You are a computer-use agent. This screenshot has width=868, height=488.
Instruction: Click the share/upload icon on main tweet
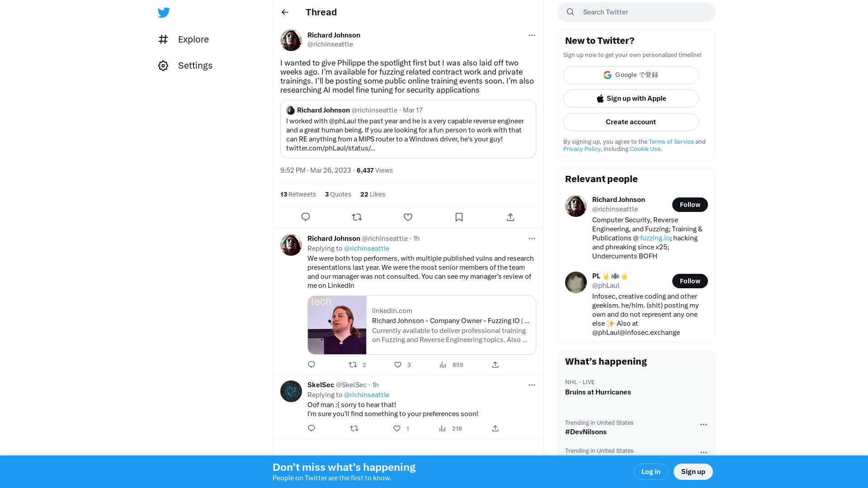point(510,216)
